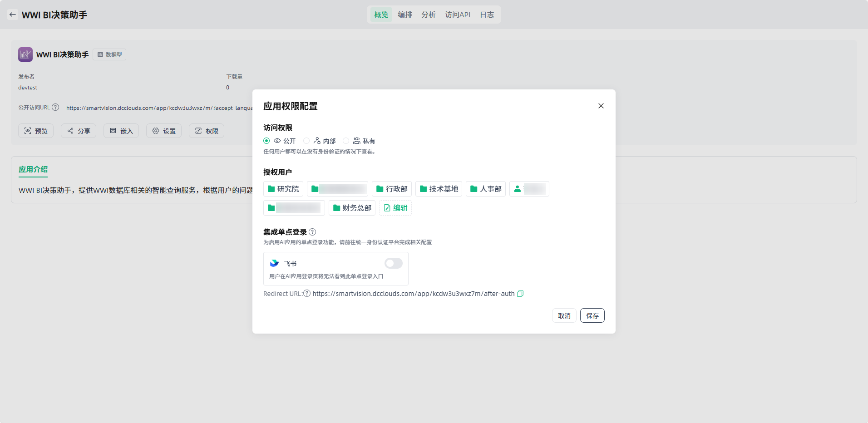
Task: Click the 保存 button
Action: pos(592,315)
